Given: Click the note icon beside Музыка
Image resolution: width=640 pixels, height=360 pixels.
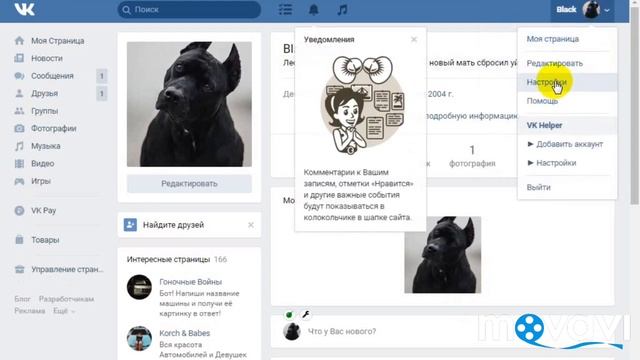Looking at the screenshot, I should (x=19, y=146).
